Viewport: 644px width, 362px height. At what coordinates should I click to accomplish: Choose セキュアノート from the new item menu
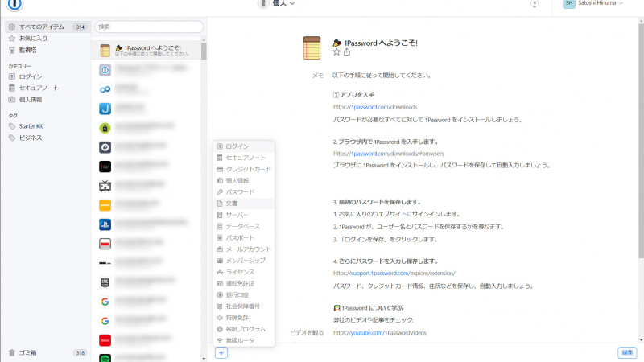244,158
